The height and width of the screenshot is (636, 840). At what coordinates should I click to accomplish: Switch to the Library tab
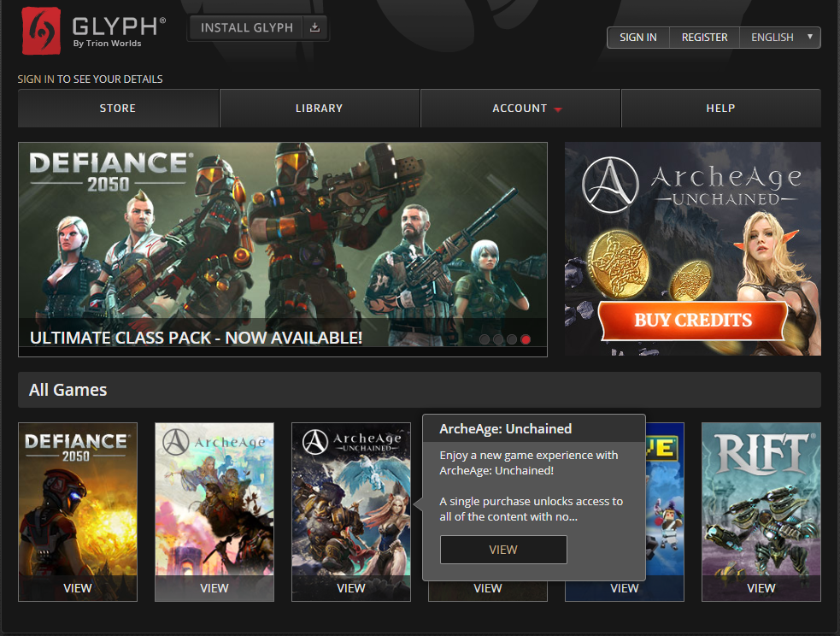(319, 109)
